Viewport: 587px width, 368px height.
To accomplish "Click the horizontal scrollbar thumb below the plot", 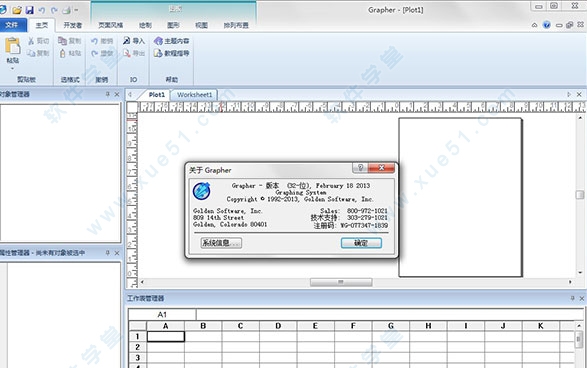I will pyautogui.click(x=341, y=282).
